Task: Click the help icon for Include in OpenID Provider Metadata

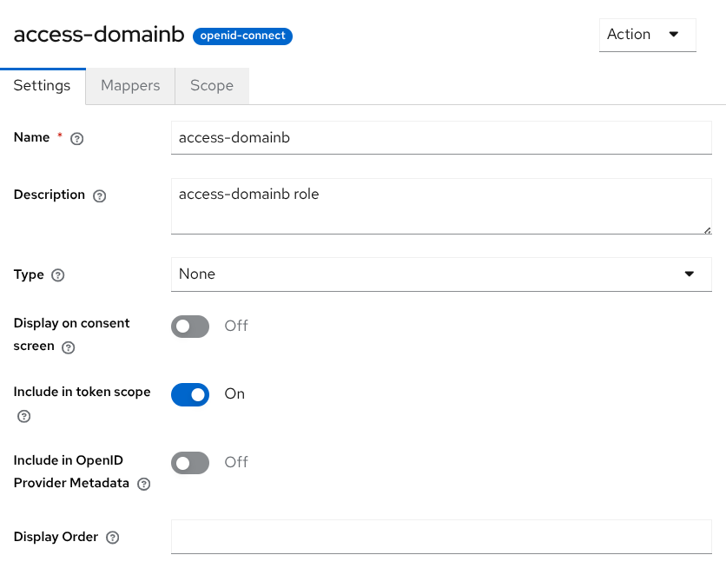Action: click(x=143, y=484)
